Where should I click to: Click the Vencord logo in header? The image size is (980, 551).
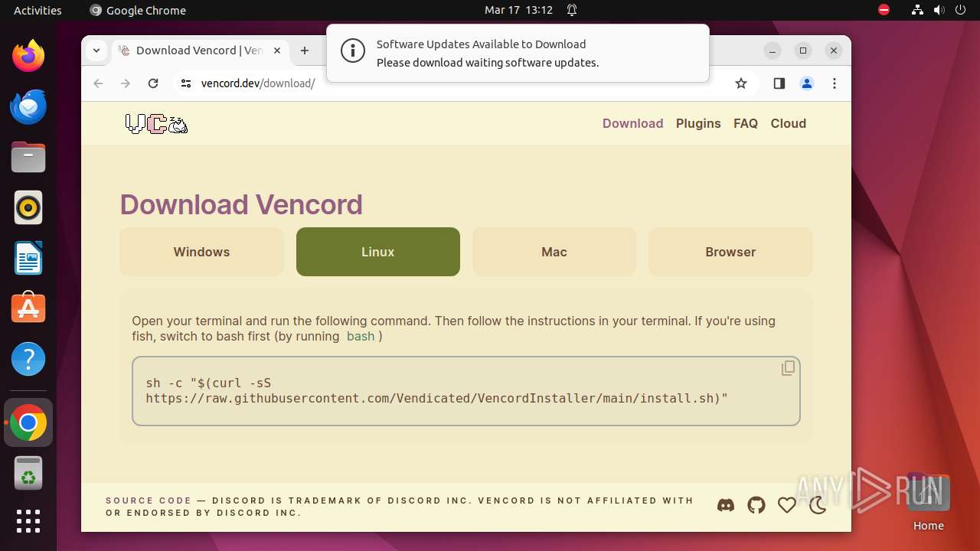coord(156,124)
